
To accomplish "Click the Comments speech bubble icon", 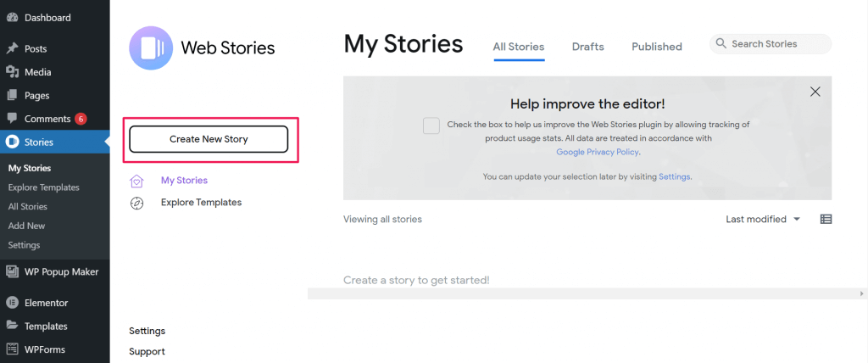I will (x=12, y=119).
